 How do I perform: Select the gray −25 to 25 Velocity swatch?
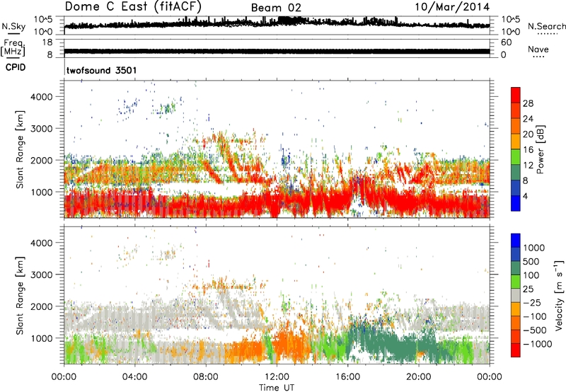coord(516,295)
